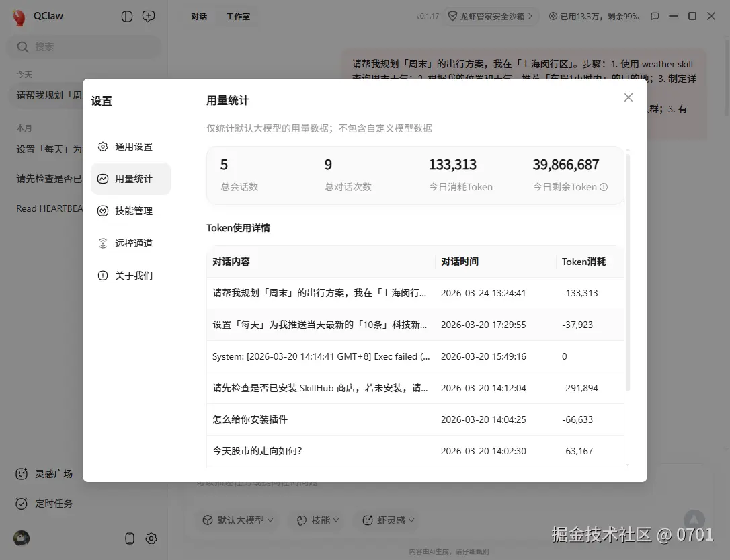
Task: Expand the 技能 skills dropdown
Action: (x=317, y=520)
